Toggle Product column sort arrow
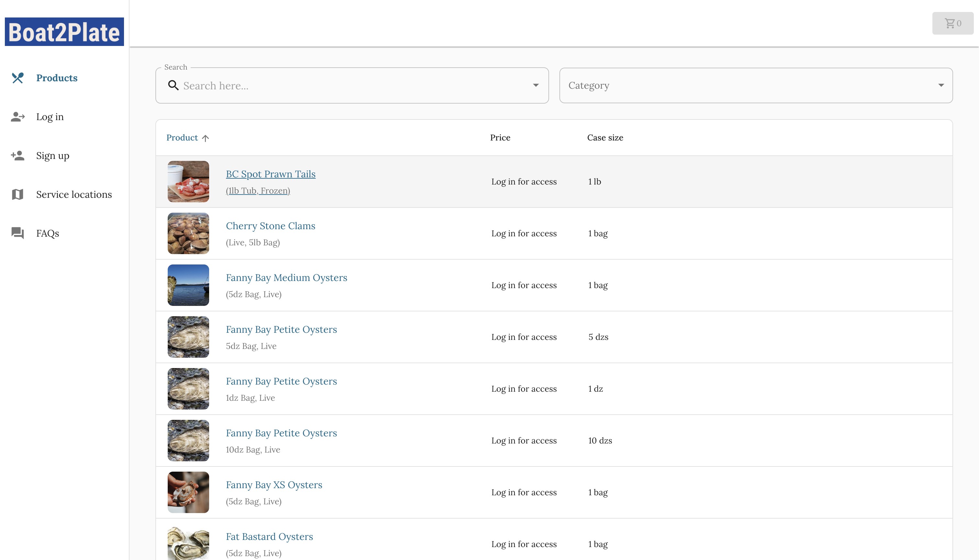The image size is (979, 560). click(206, 138)
